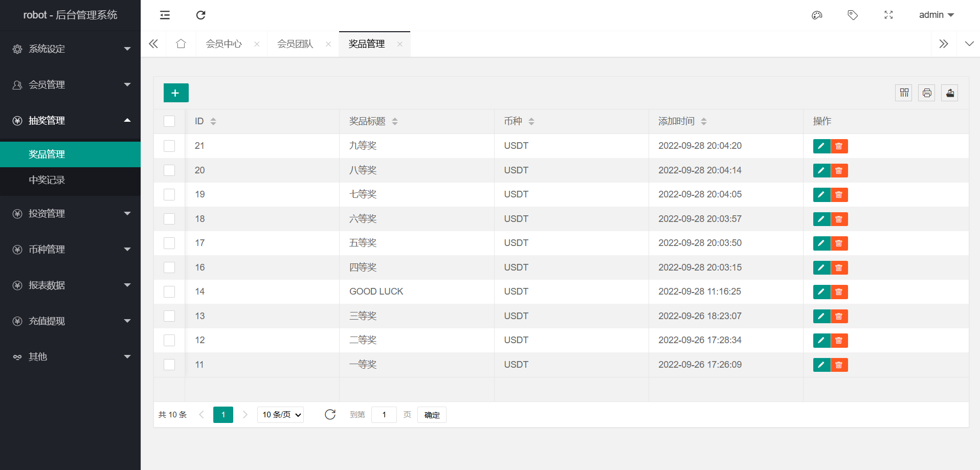The width and height of the screenshot is (980, 470).
Task: Check the box for ID 21 row
Action: pyautogui.click(x=169, y=146)
